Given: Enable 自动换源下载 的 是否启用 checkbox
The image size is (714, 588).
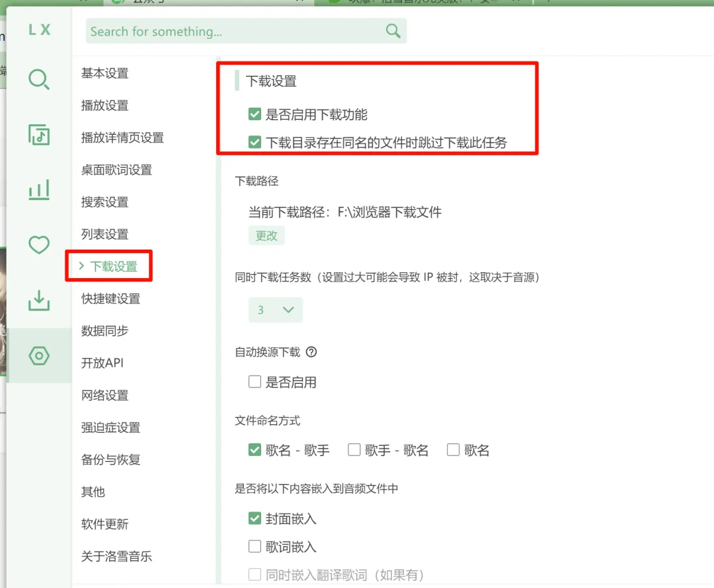Looking at the screenshot, I should click(254, 381).
